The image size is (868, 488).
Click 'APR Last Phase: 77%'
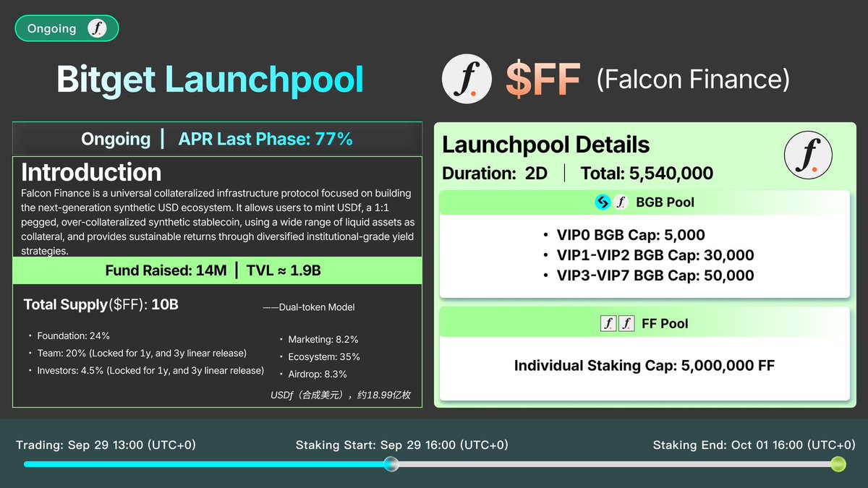point(265,139)
